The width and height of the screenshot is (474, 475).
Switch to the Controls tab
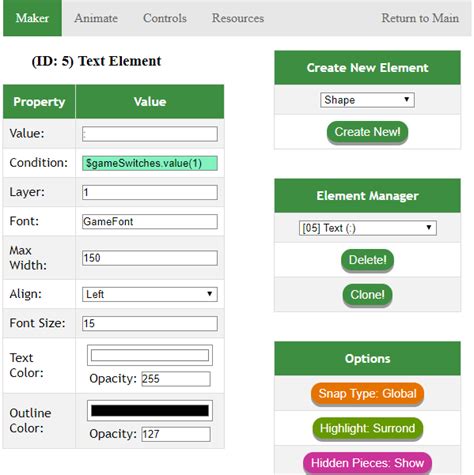165,18
